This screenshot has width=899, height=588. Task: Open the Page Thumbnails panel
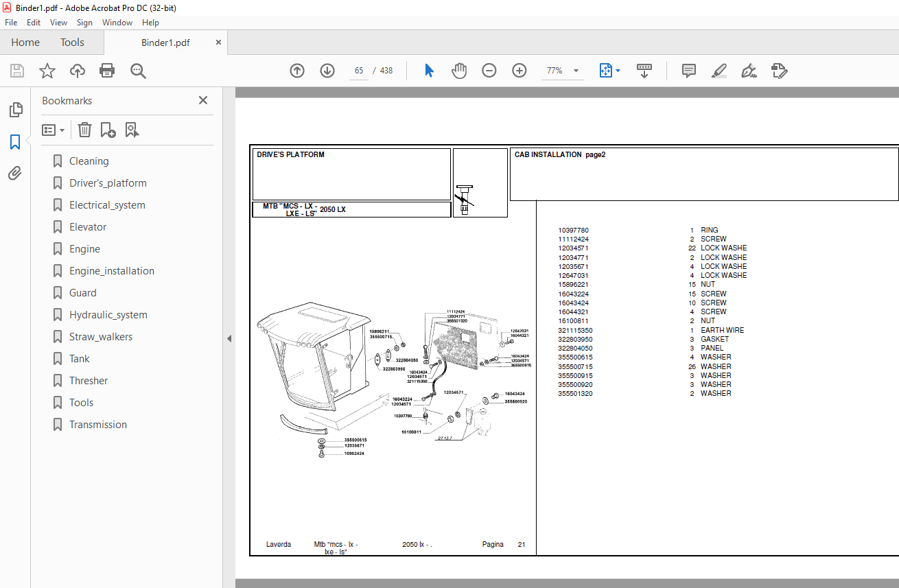click(x=15, y=110)
